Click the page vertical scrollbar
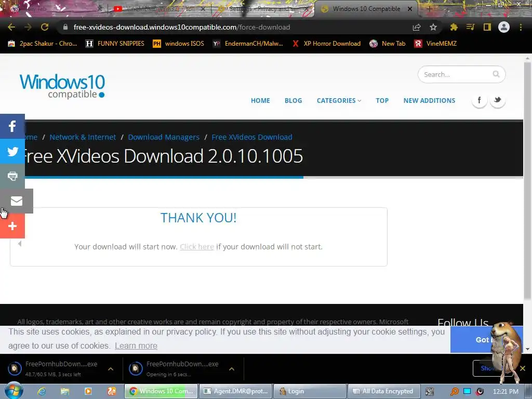 [527, 180]
